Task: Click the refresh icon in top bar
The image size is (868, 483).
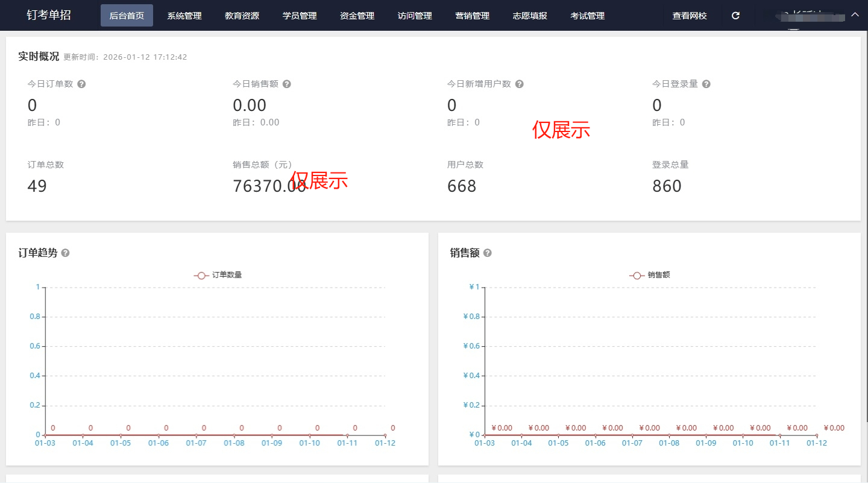Action: point(735,16)
